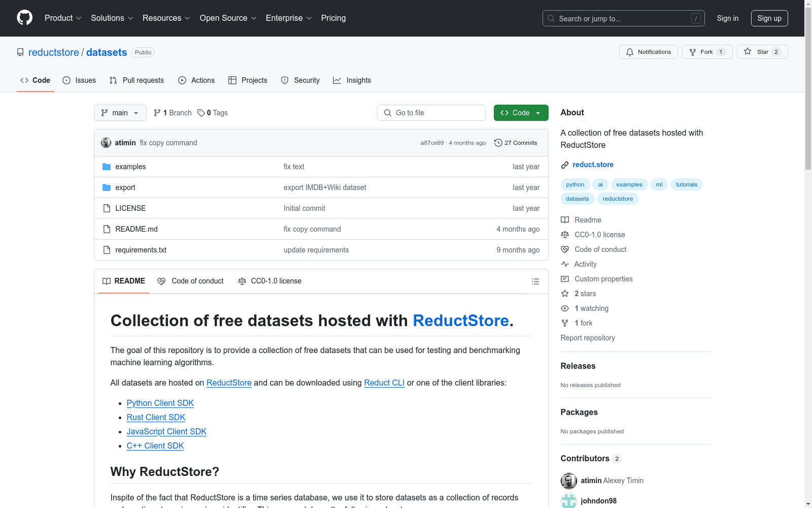Open the Reduct CLI link
Viewport: 812px width, 508px height.
tap(384, 383)
